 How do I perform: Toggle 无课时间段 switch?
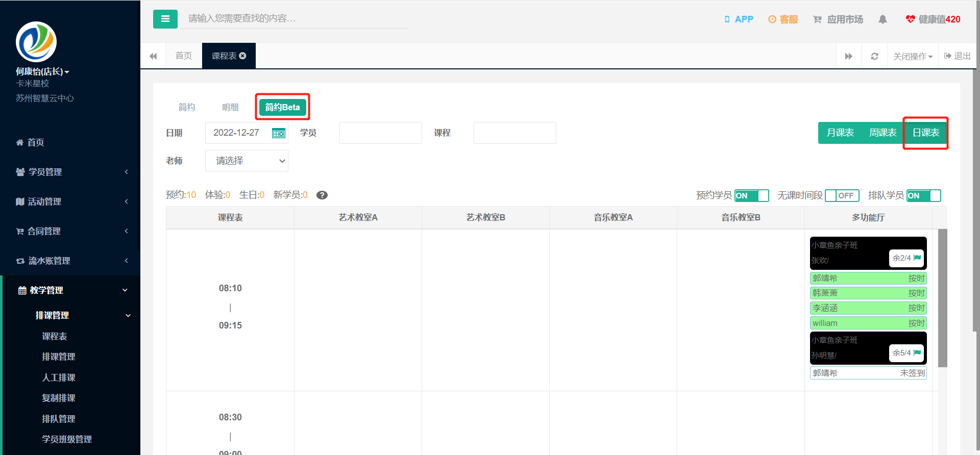[842, 195]
